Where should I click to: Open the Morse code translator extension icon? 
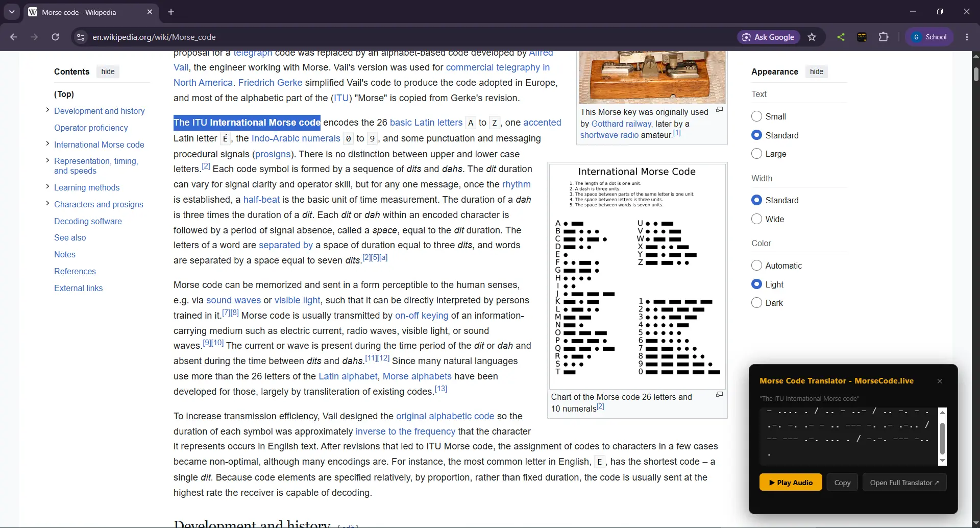pyautogui.click(x=862, y=37)
